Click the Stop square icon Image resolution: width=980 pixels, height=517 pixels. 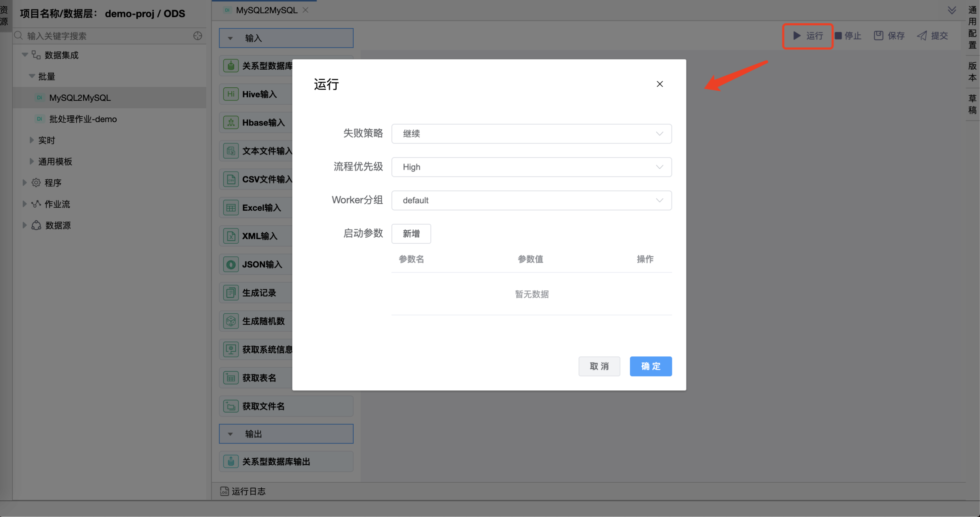838,36
